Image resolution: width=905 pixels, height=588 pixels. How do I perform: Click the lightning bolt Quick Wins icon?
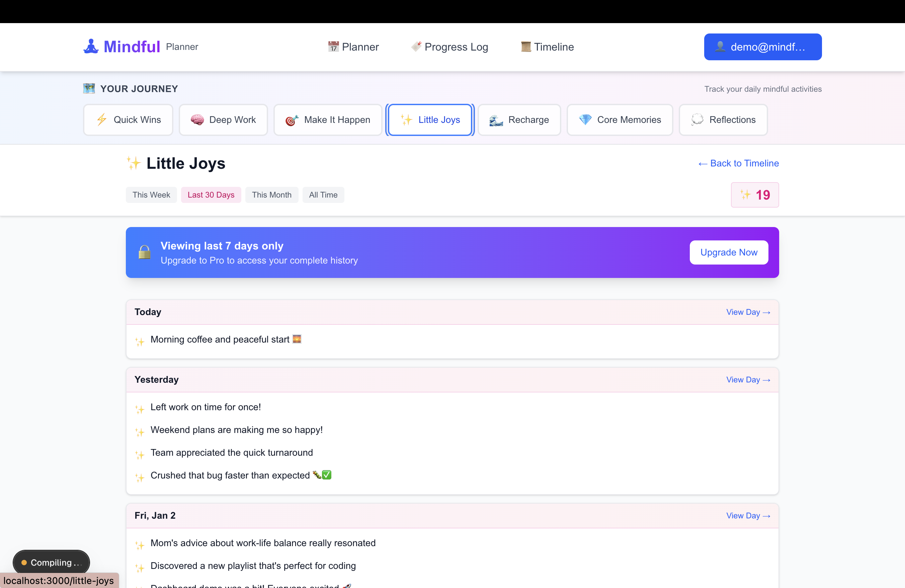click(x=101, y=120)
